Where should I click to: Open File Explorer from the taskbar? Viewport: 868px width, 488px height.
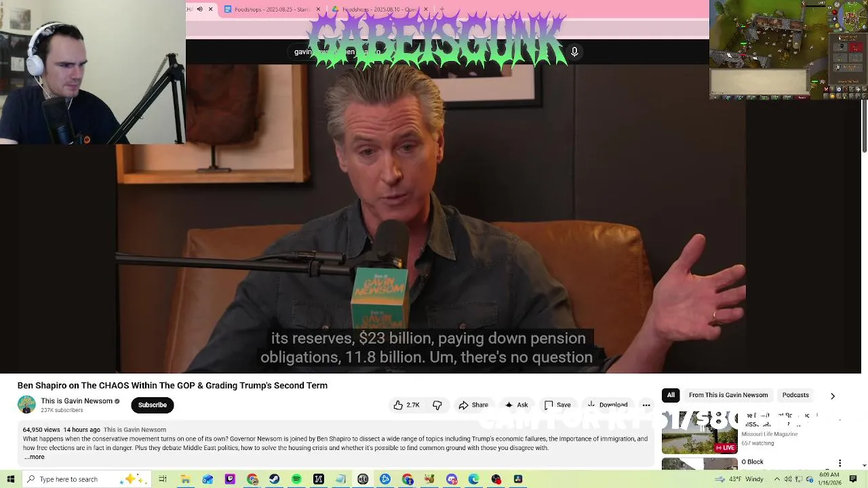click(x=185, y=479)
